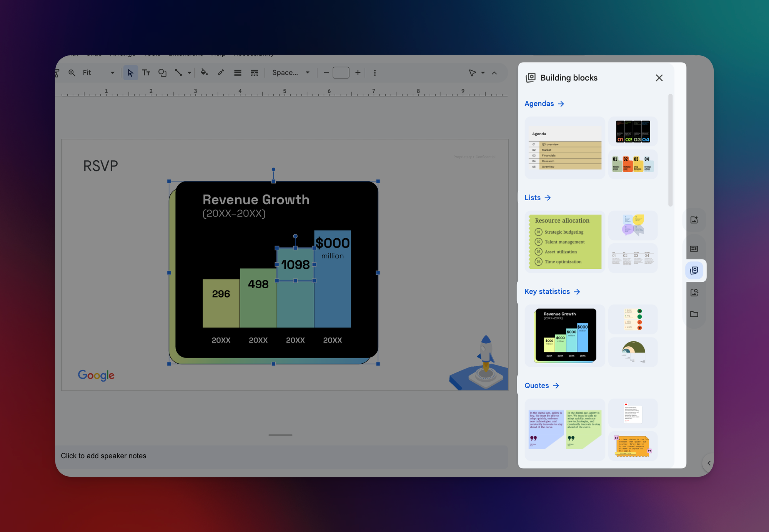
Task: Click the font size input box
Action: (341, 73)
